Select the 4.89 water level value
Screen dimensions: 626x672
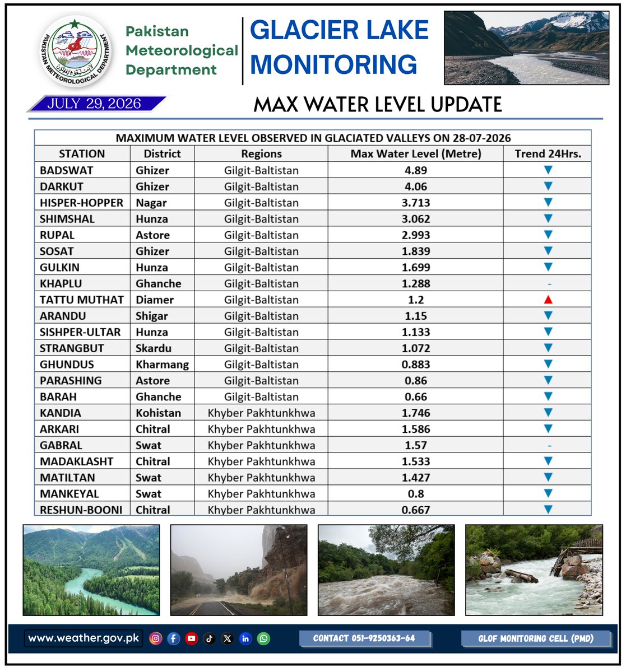tap(416, 170)
